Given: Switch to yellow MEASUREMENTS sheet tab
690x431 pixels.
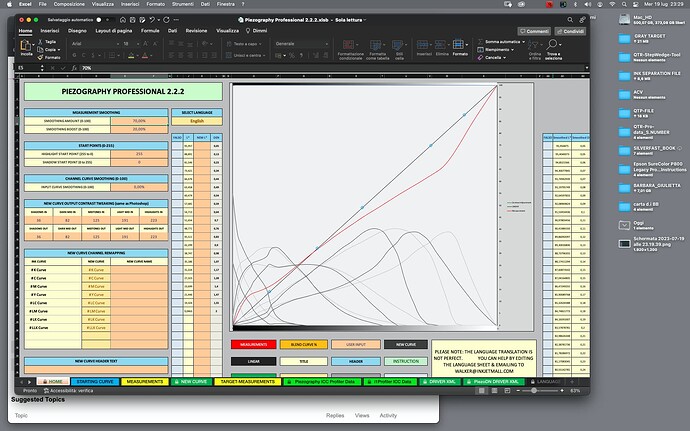Looking at the screenshot, I should click(145, 382).
